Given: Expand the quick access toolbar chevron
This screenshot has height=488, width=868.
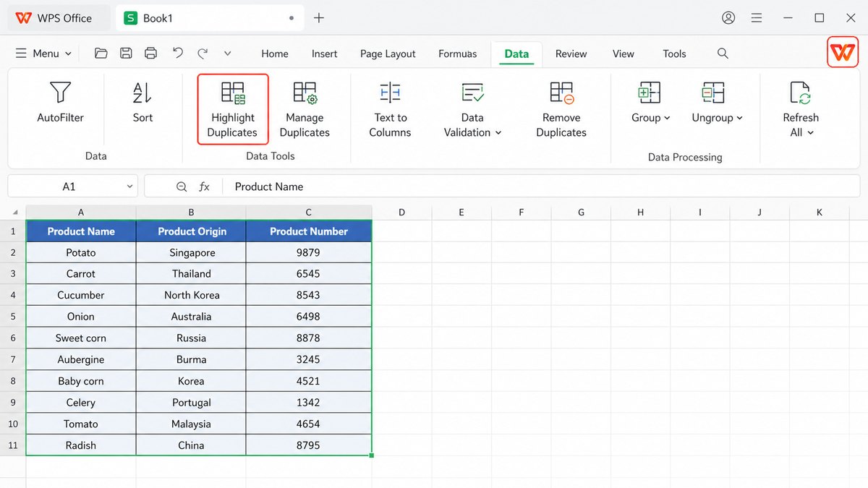Looking at the screenshot, I should pos(227,53).
